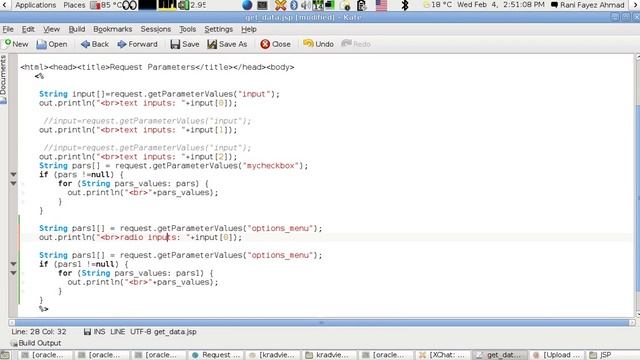The height and width of the screenshot is (360, 640).
Task: Click line 'String input[]=request.getParameterValues'
Action: (160, 94)
